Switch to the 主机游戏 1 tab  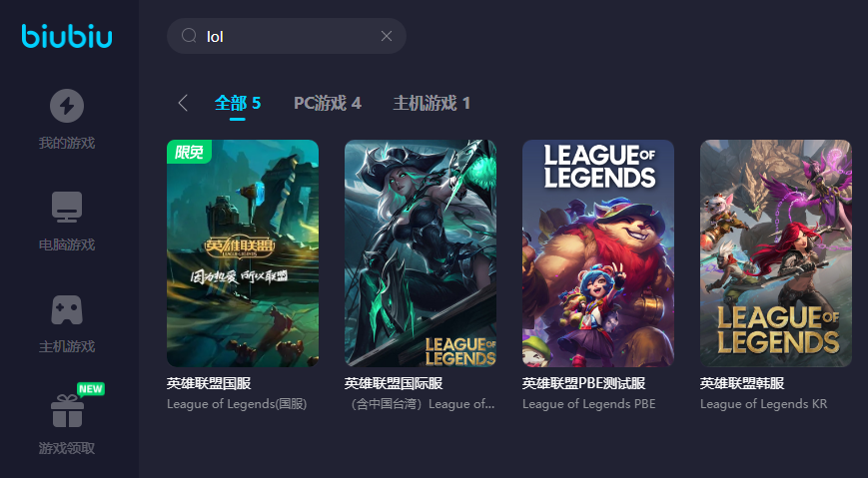tap(432, 103)
